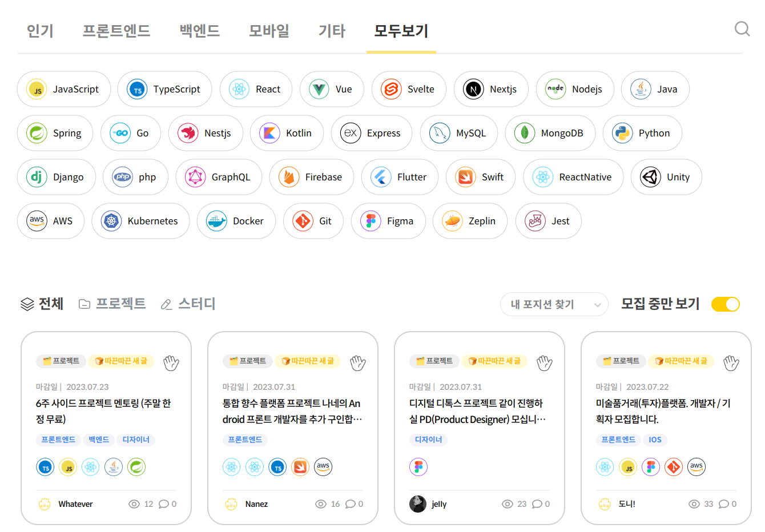Click author name Nanez
This screenshot has height=532, width=765.
[x=256, y=504]
